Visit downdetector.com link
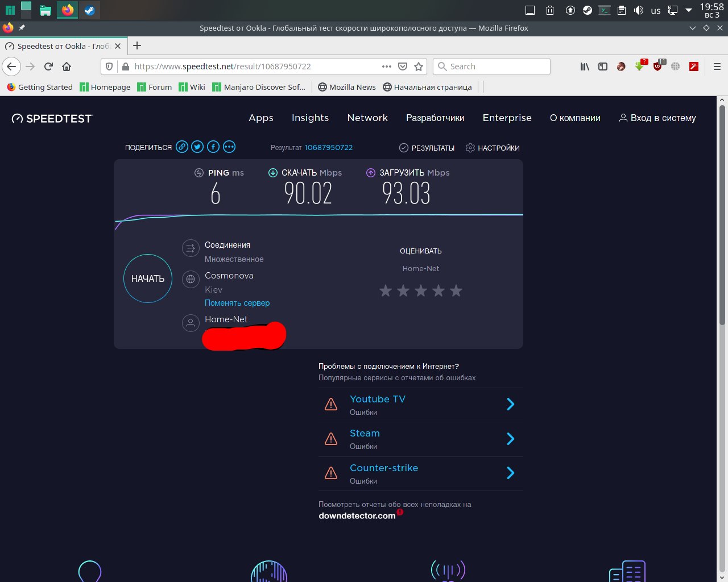 pyautogui.click(x=357, y=516)
